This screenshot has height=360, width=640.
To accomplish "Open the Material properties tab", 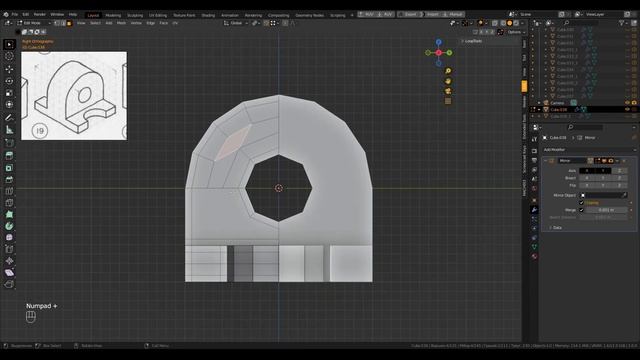I will 534,257.
